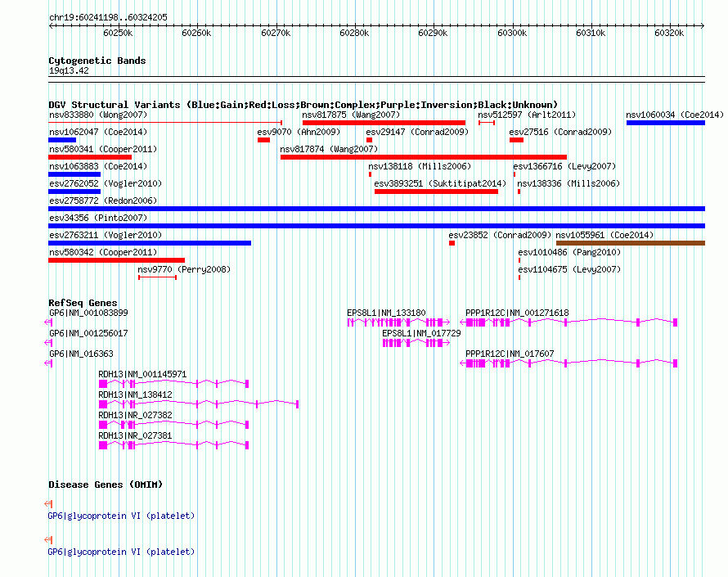728x577 pixels.
Task: Click the RefSeq Genes track title
Action: click(x=83, y=303)
